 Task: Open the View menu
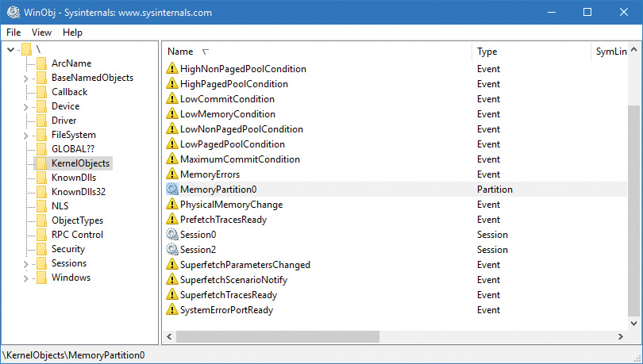[x=41, y=33]
